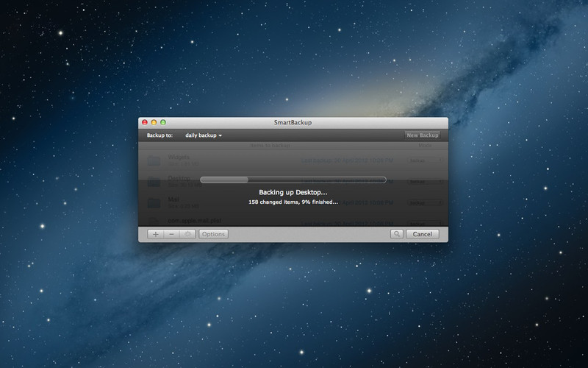Select the Widgets item name
This screenshot has width=588, height=368.
[x=179, y=157]
